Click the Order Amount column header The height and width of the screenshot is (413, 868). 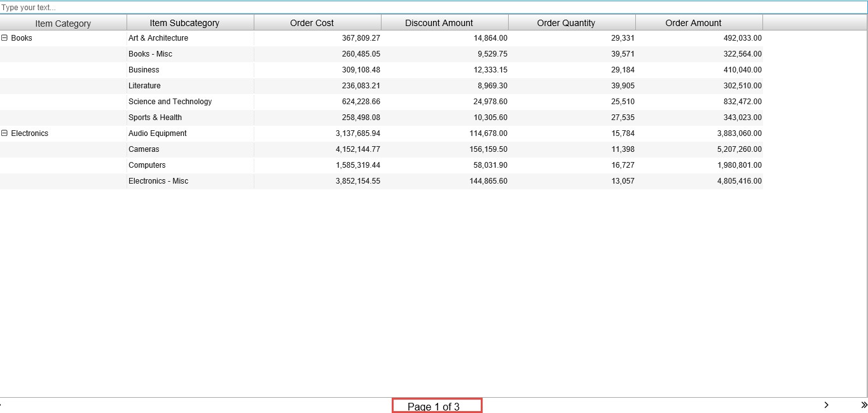tap(693, 23)
